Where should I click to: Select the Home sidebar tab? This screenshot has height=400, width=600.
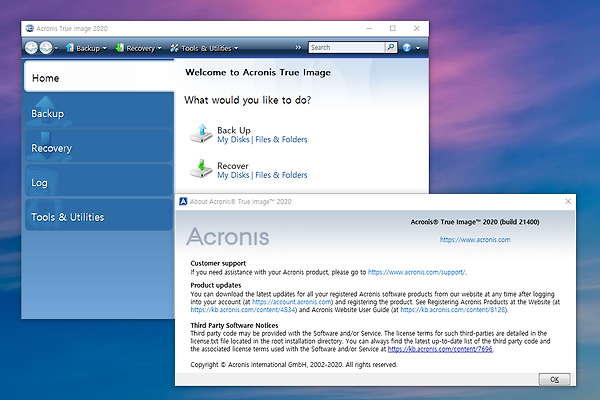tap(99, 77)
